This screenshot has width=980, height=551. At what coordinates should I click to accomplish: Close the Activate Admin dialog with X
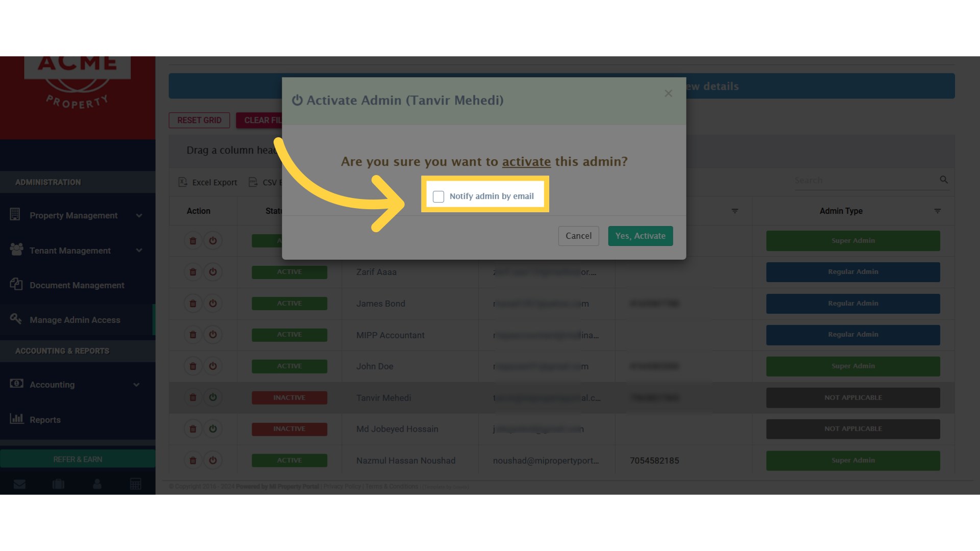(668, 93)
